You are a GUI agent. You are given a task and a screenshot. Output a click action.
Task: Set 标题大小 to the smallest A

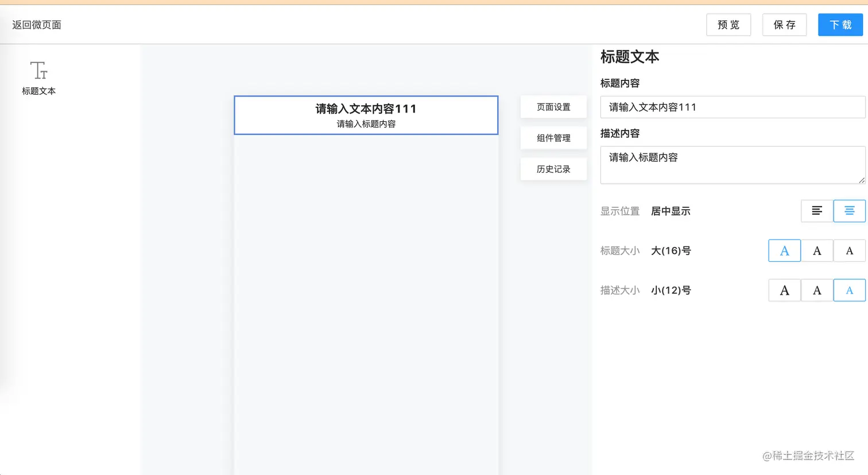[x=849, y=251]
